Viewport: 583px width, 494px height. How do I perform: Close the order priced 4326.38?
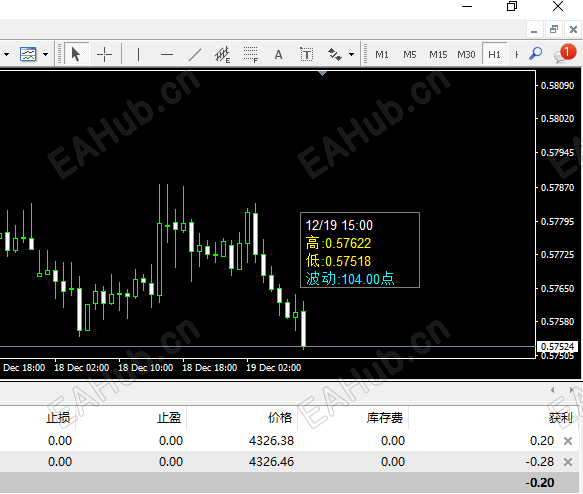pyautogui.click(x=568, y=441)
